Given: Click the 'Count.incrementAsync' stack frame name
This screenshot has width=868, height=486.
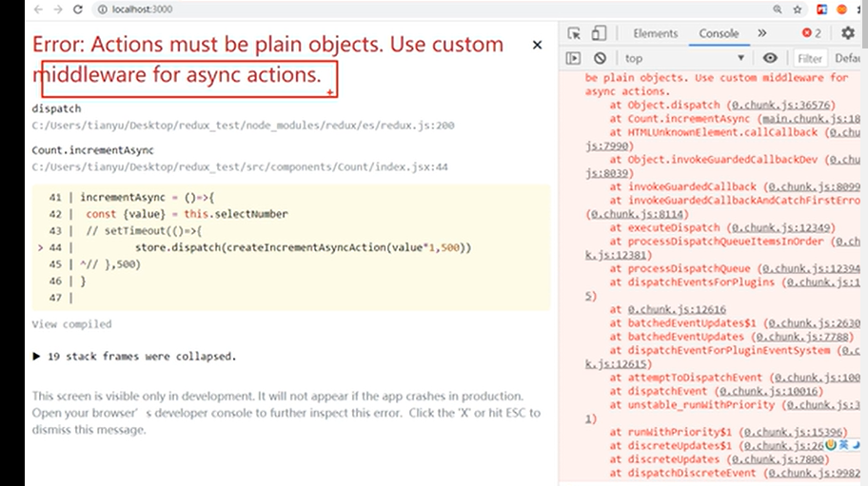Looking at the screenshot, I should (x=92, y=150).
